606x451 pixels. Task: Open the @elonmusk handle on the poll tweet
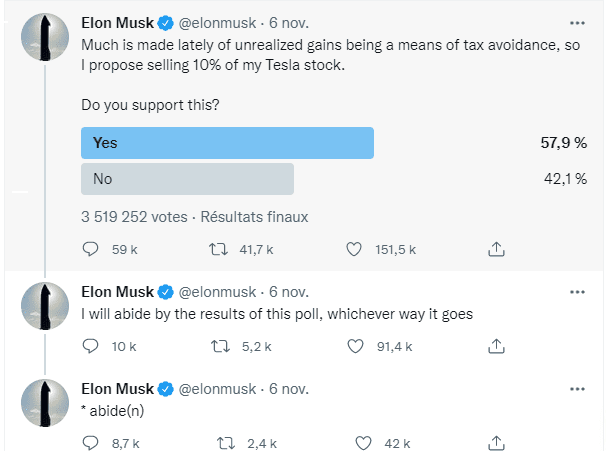(219, 22)
